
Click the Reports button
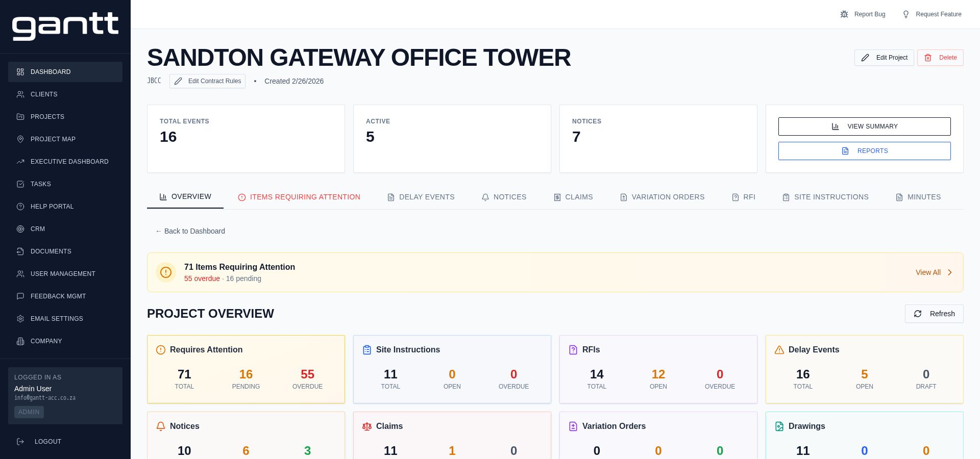pyautogui.click(x=865, y=151)
